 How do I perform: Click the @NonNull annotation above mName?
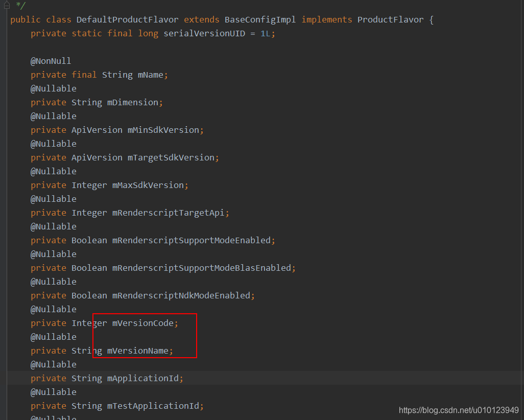(51, 60)
